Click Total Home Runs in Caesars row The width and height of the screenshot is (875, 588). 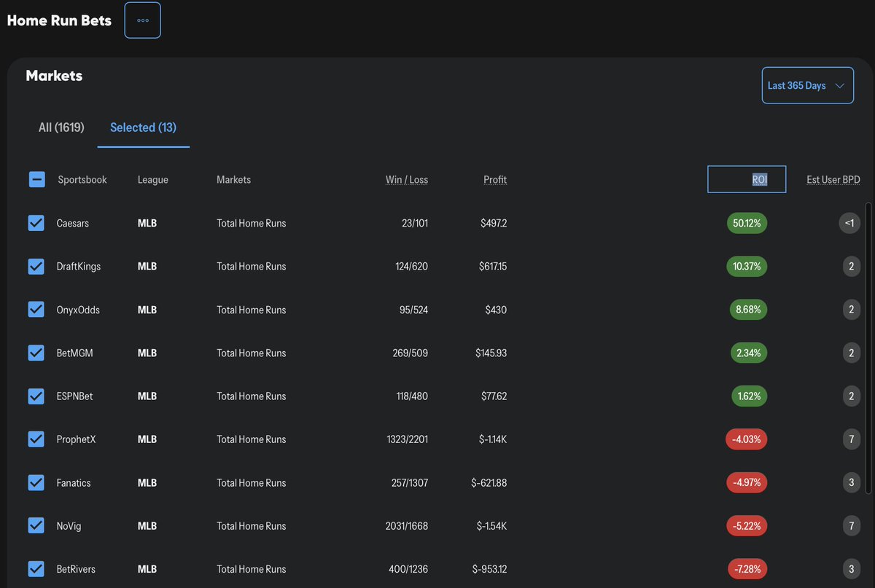252,223
